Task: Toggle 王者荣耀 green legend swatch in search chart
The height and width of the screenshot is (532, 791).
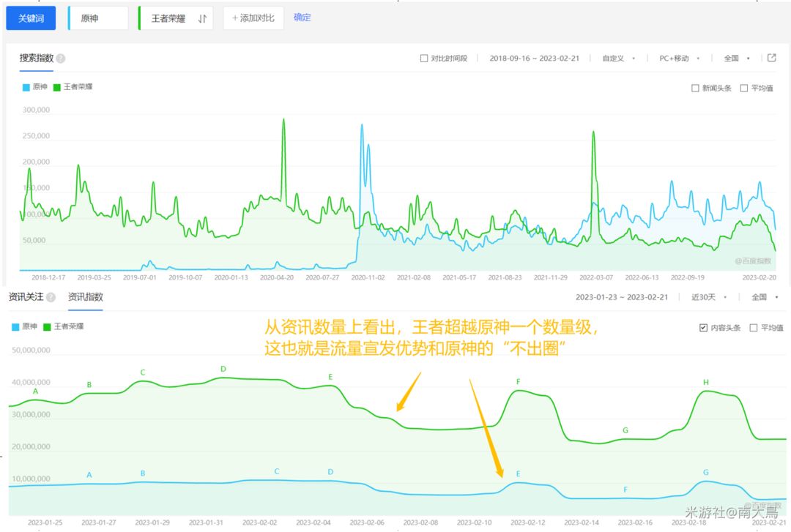Action: point(57,87)
